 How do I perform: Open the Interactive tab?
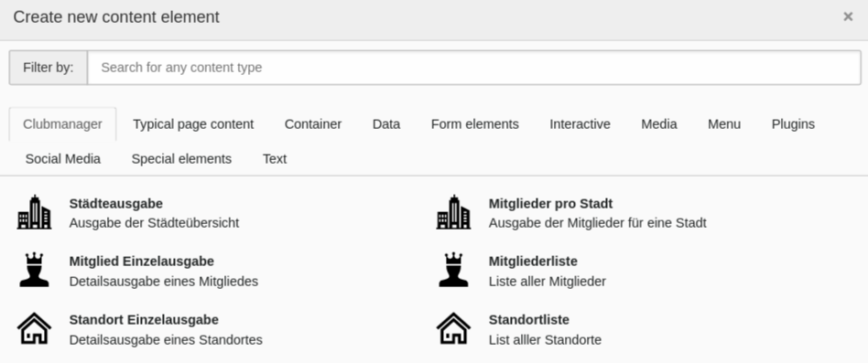point(580,124)
